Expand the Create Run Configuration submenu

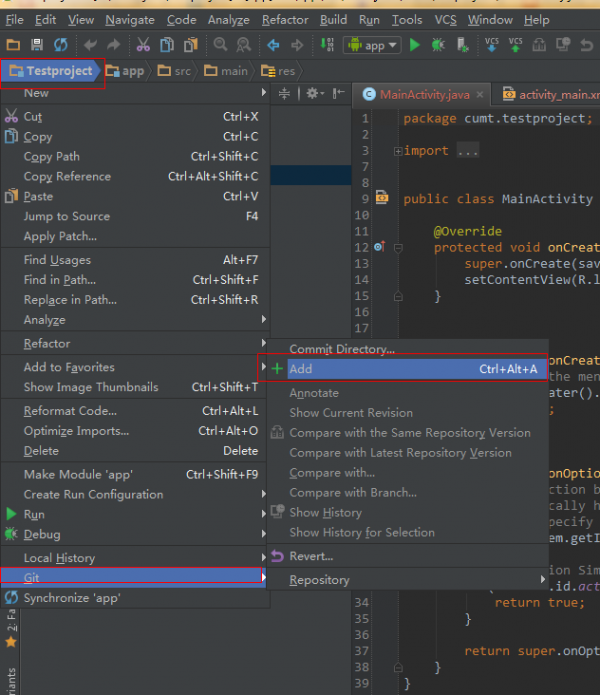pyautogui.click(x=136, y=494)
